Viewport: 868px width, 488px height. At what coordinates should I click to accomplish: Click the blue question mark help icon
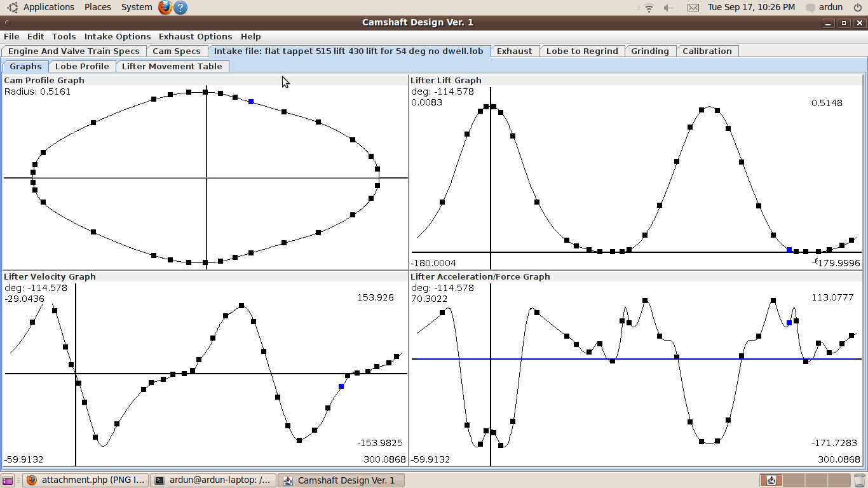tap(180, 8)
